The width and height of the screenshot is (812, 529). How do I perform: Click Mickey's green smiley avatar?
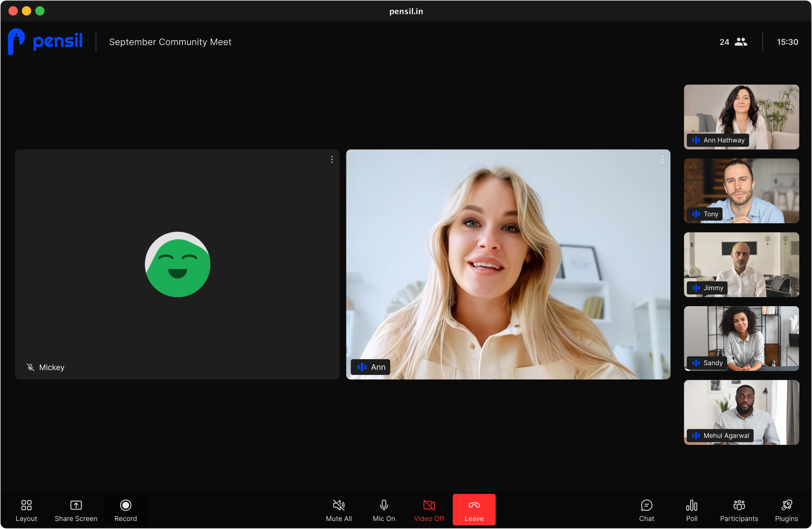point(178,264)
